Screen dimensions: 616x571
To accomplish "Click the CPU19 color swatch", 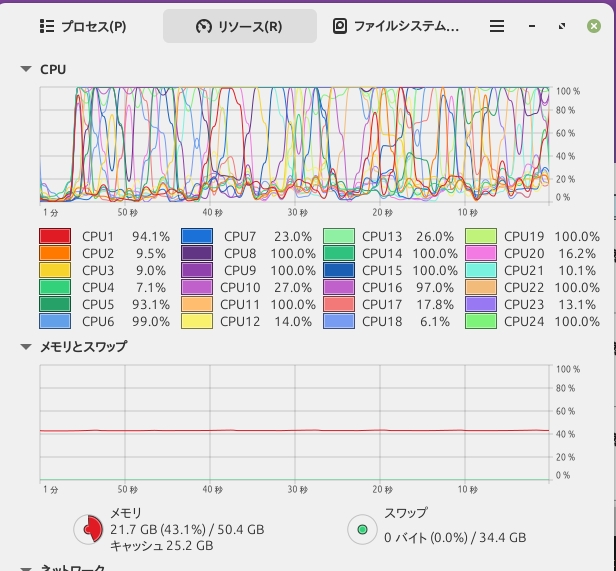I will pos(481,237).
